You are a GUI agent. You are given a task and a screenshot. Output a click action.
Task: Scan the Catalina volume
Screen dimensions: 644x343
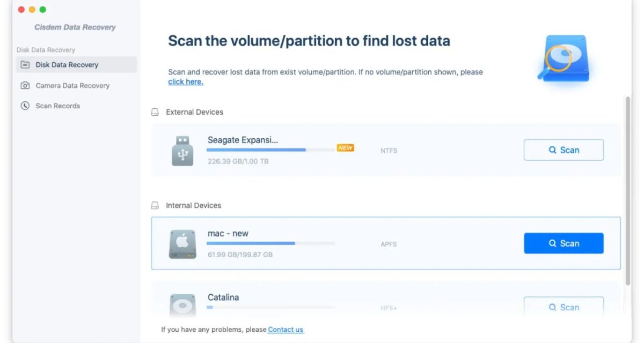563,307
